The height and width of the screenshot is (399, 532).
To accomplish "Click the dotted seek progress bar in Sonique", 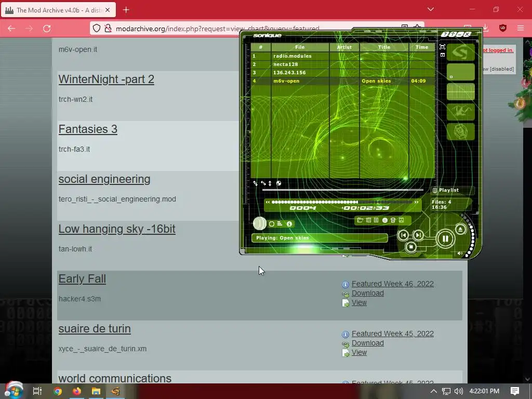I will [x=342, y=202].
